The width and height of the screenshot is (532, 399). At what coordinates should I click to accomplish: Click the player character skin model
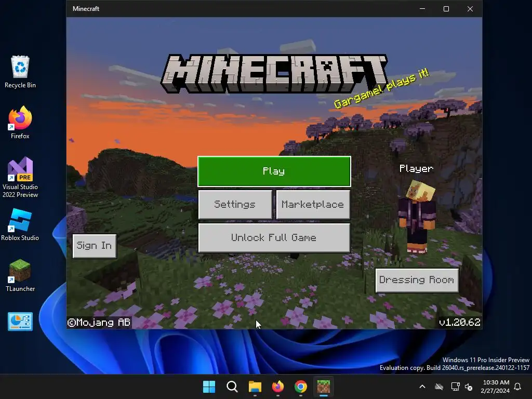(x=417, y=217)
